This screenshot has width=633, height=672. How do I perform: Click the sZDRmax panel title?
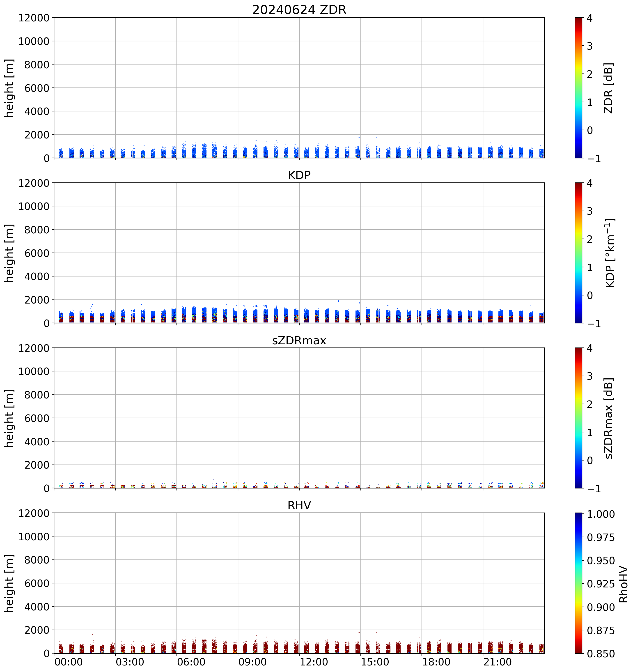click(x=299, y=340)
